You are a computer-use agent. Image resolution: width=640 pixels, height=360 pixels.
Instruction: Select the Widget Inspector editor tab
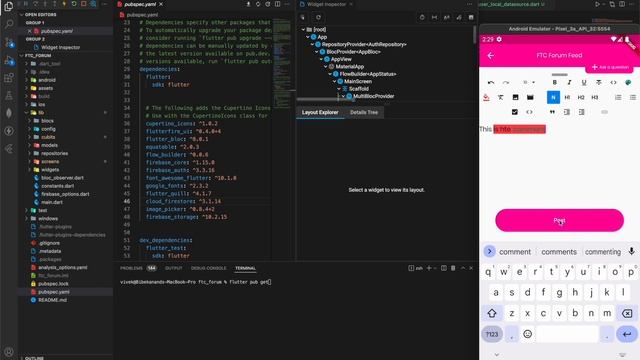[x=326, y=4]
